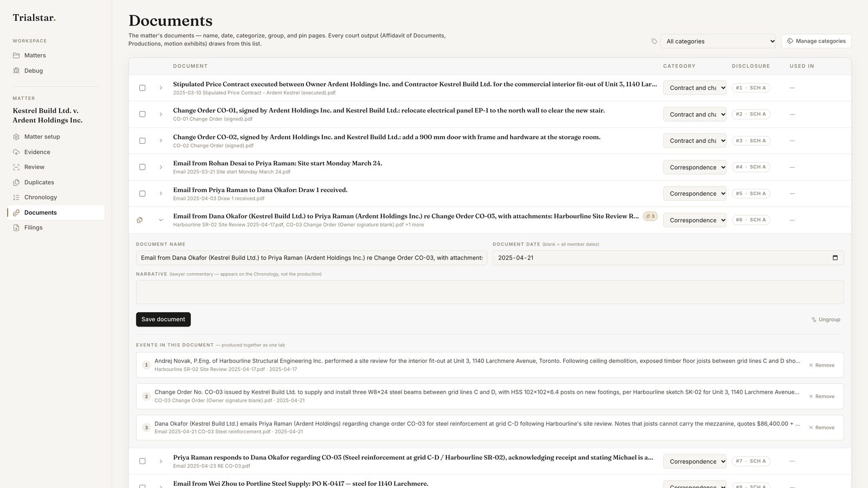Check the Change Order CO-02 row box

pos(142,141)
